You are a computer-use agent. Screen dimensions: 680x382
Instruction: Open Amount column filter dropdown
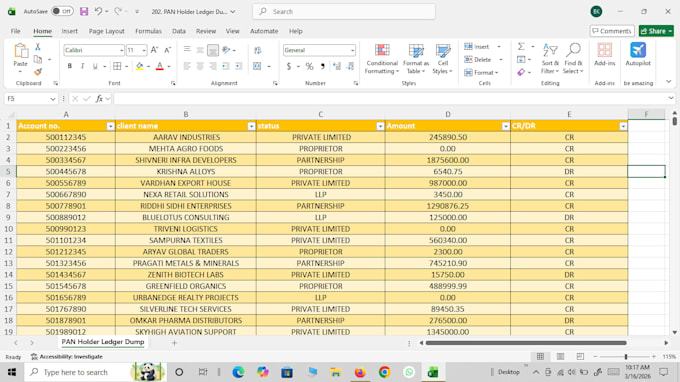(x=505, y=126)
